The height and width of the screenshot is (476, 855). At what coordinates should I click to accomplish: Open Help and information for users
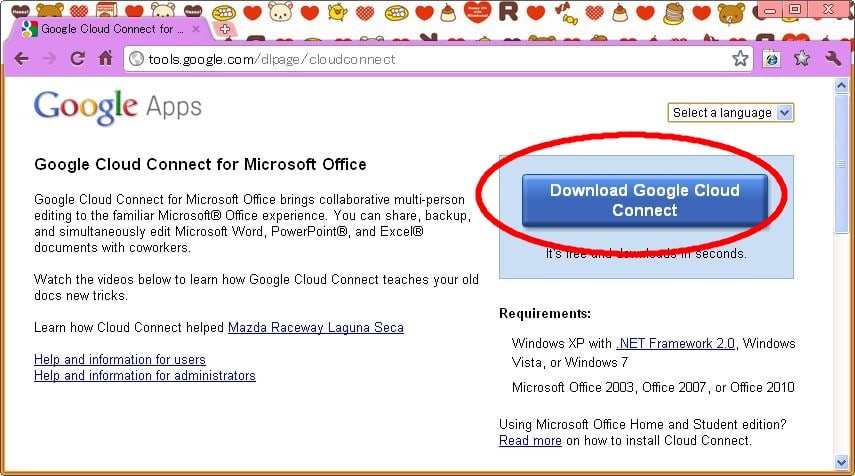tap(120, 359)
